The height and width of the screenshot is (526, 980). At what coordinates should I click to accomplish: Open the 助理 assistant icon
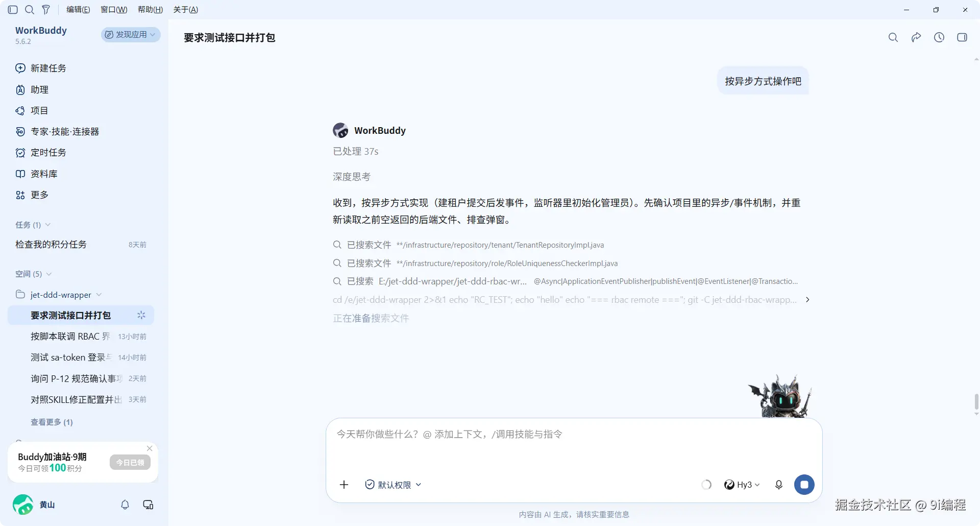20,90
